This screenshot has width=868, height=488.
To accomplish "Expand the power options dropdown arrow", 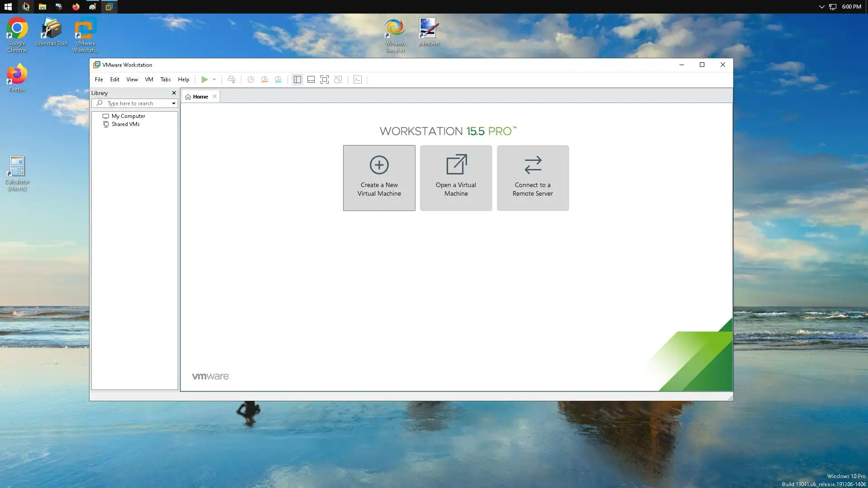I will point(214,80).
